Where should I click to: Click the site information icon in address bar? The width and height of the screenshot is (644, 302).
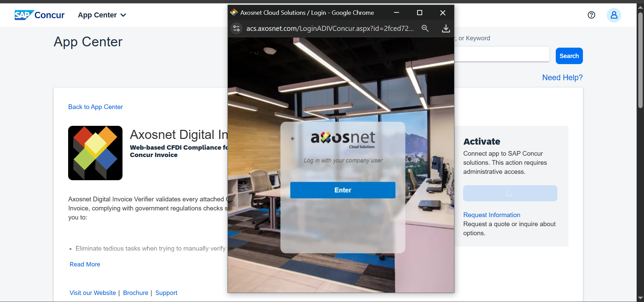point(237,29)
